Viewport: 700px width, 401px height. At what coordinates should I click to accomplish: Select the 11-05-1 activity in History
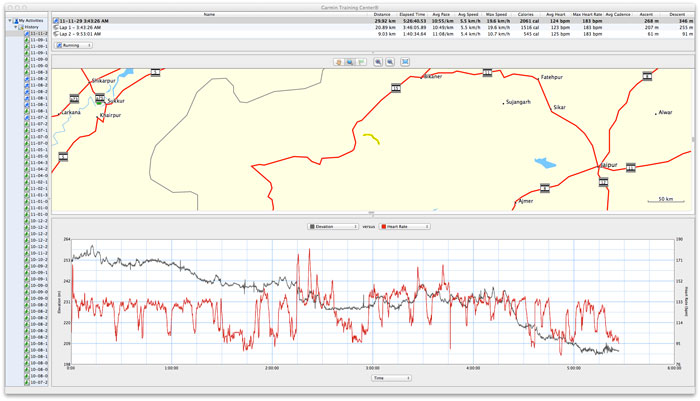[38, 150]
